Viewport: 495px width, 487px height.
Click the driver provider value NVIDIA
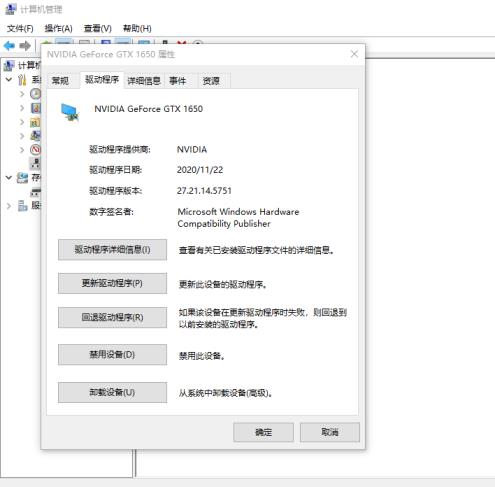pyautogui.click(x=192, y=150)
